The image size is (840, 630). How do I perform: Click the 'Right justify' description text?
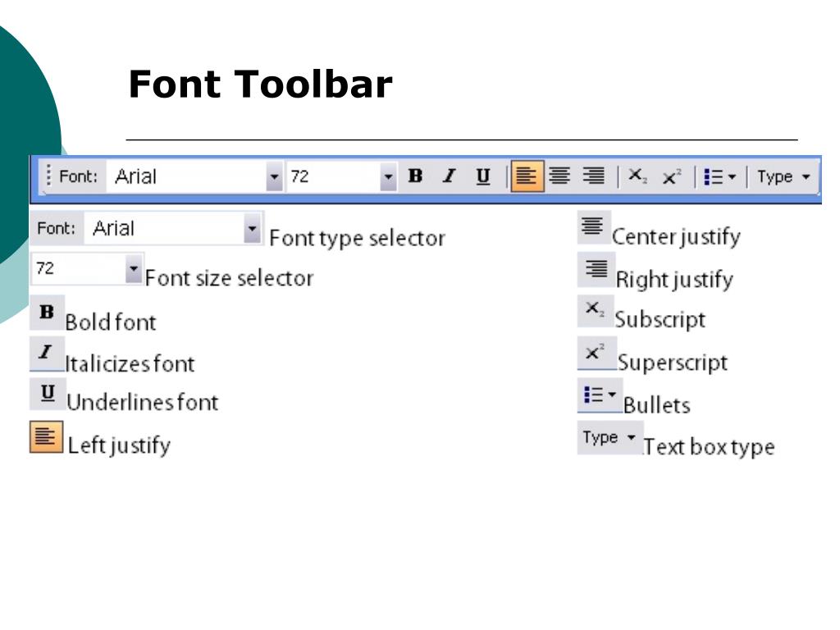coord(674,280)
